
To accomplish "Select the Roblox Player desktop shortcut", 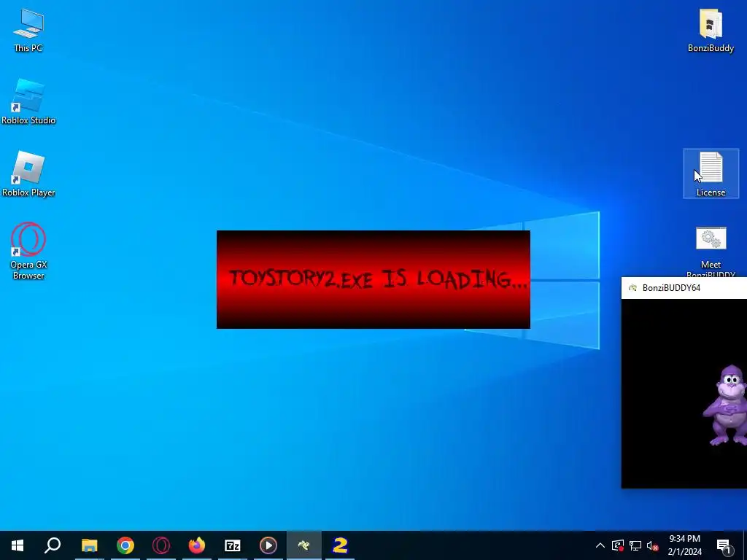I will point(28,174).
